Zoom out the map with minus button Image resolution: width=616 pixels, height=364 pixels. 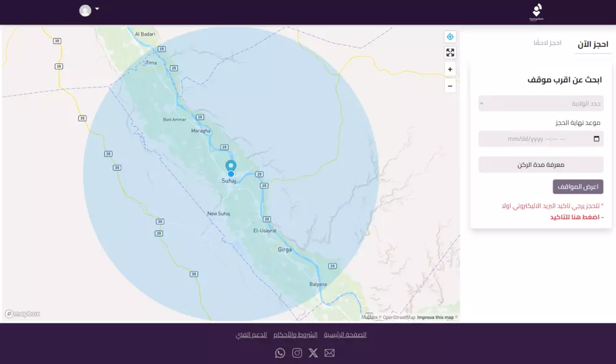pos(450,86)
